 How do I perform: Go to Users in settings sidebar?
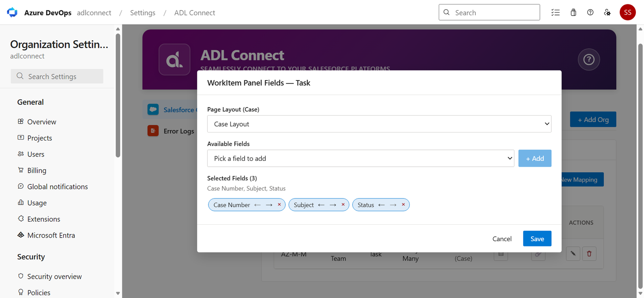tap(36, 154)
